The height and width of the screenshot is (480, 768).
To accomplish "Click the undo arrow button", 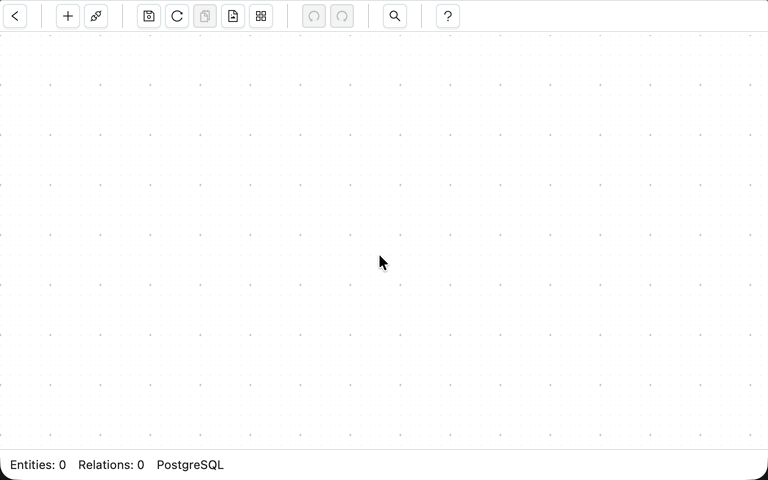I will tap(314, 16).
